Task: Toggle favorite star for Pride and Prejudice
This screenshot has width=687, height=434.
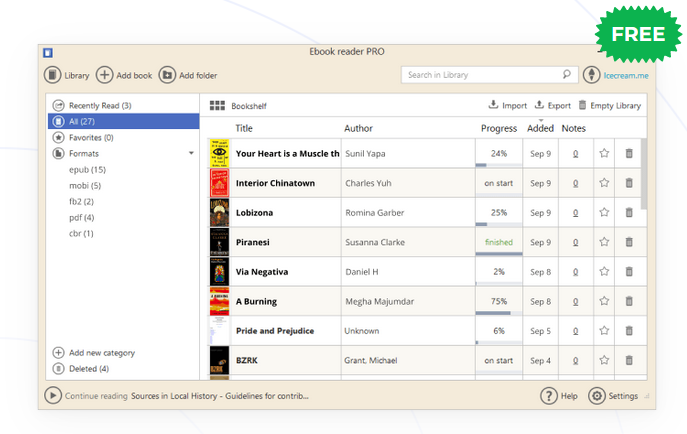Action: tap(604, 330)
